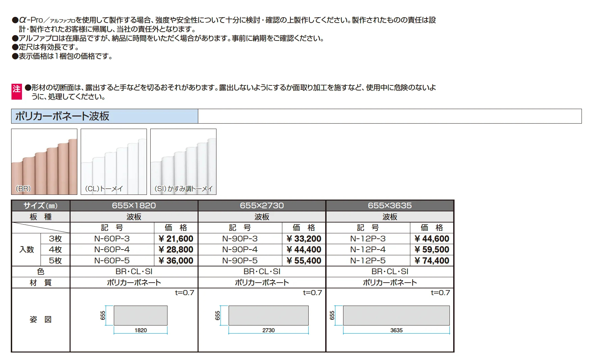Select product code N-60P-5
593x364 pixels.
(x=112, y=261)
